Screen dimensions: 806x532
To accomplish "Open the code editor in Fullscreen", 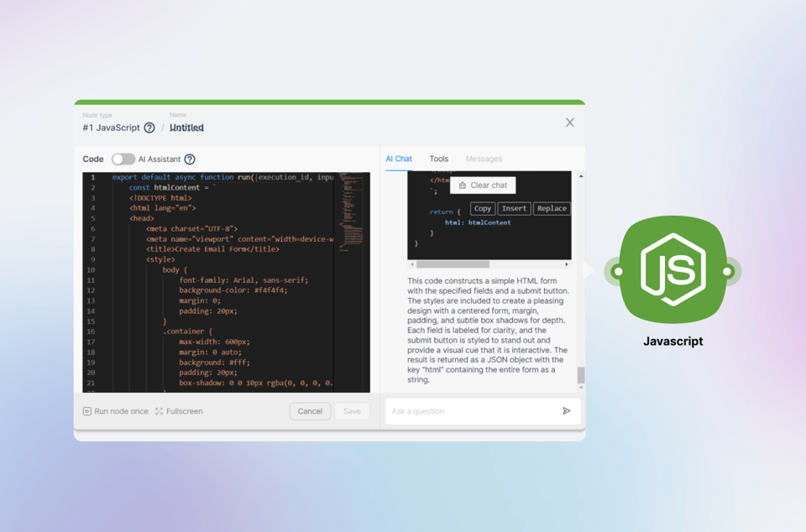I will 180,411.
